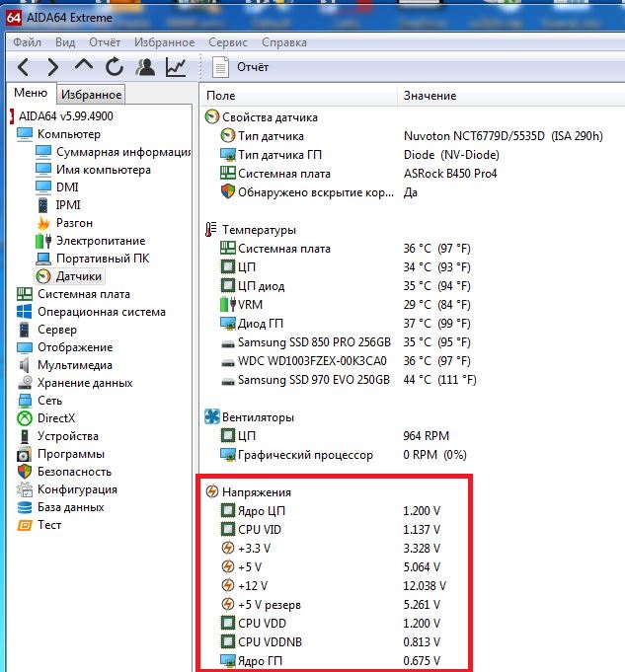Viewport: 625px width, 672px height.
Task: Click the Конфигурация icon in tree
Action: coord(25,489)
